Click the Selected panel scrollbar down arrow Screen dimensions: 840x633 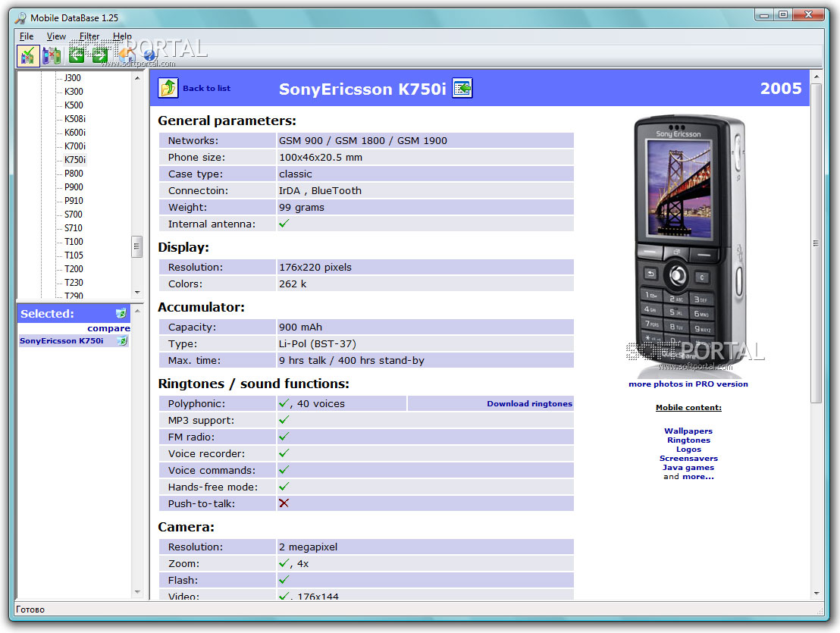click(x=137, y=592)
